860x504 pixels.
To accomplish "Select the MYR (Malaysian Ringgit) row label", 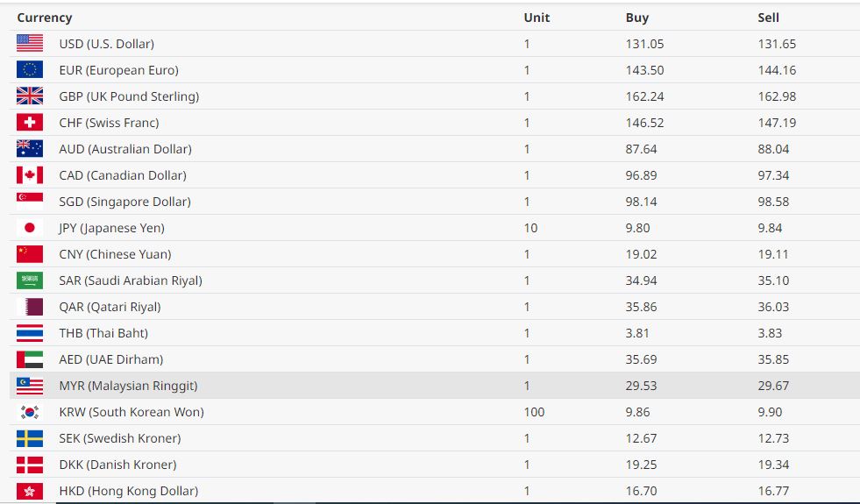I will click(x=128, y=386).
